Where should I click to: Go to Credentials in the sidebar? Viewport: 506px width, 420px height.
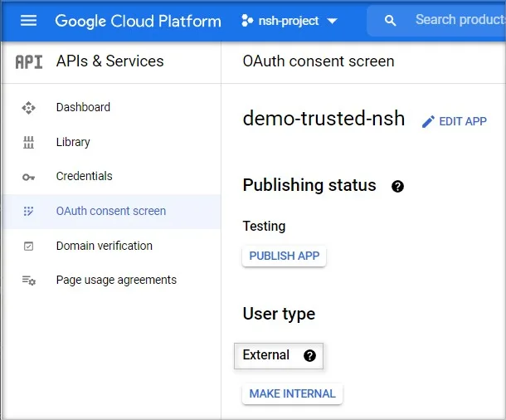click(84, 176)
